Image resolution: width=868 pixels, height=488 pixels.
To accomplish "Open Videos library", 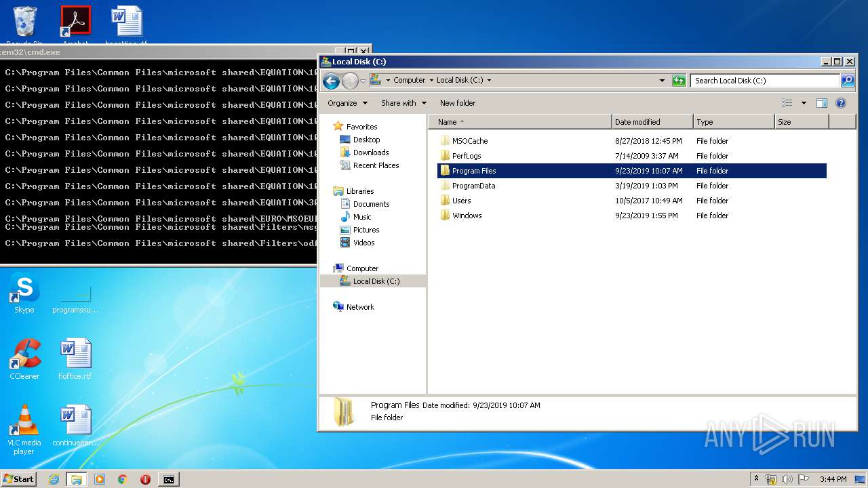I will (x=363, y=243).
